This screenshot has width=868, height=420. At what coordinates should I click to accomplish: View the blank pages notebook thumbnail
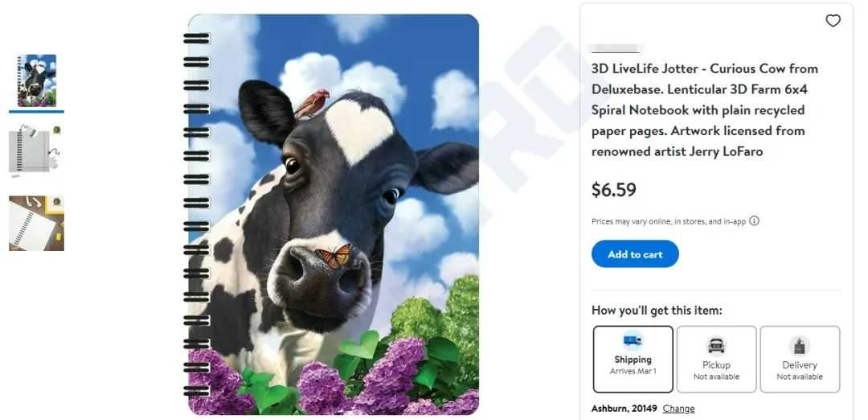tap(36, 151)
